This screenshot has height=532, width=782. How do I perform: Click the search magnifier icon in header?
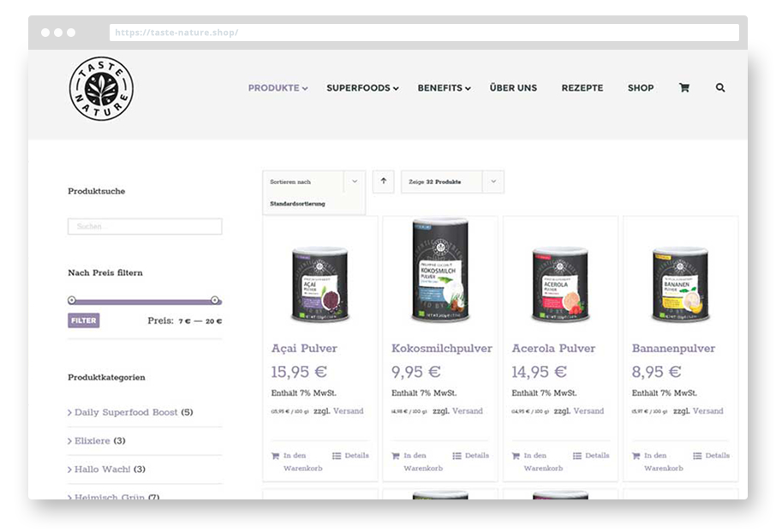(720, 87)
